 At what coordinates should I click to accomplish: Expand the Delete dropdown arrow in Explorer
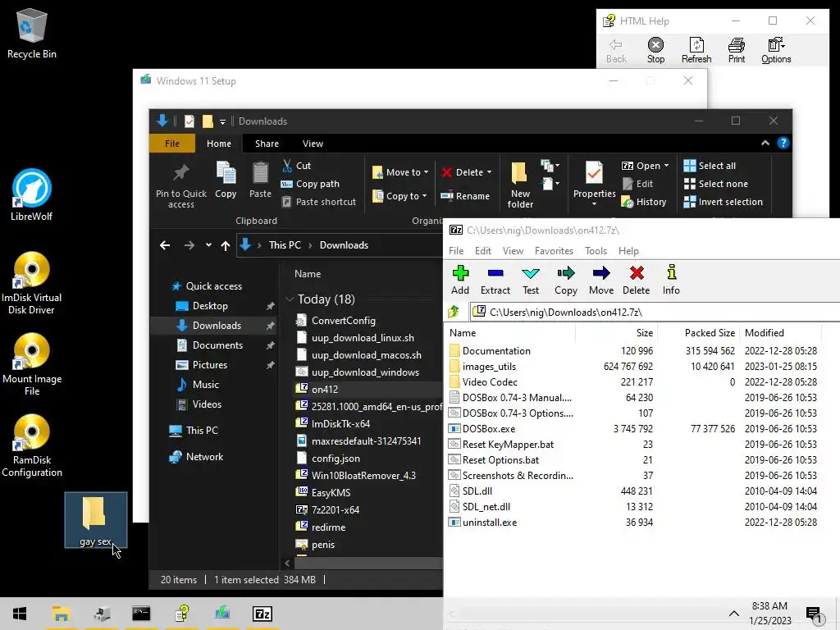489,172
